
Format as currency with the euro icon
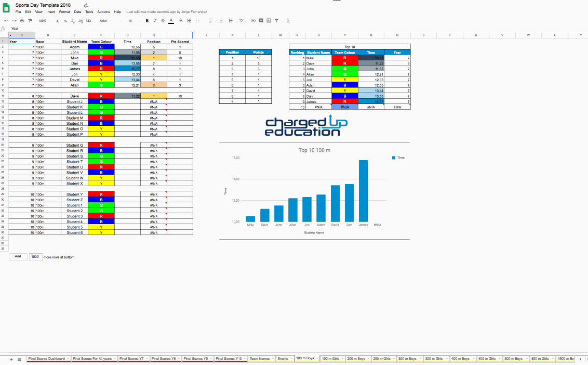[57, 21]
